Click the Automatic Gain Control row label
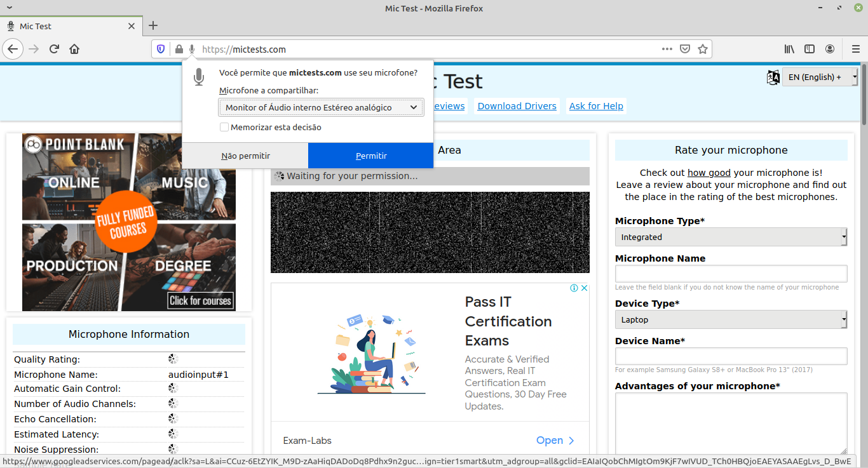This screenshot has height=468, width=868. 67,389
